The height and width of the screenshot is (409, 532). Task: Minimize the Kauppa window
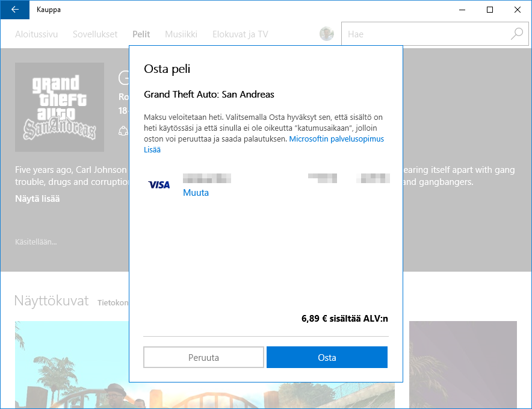point(462,10)
